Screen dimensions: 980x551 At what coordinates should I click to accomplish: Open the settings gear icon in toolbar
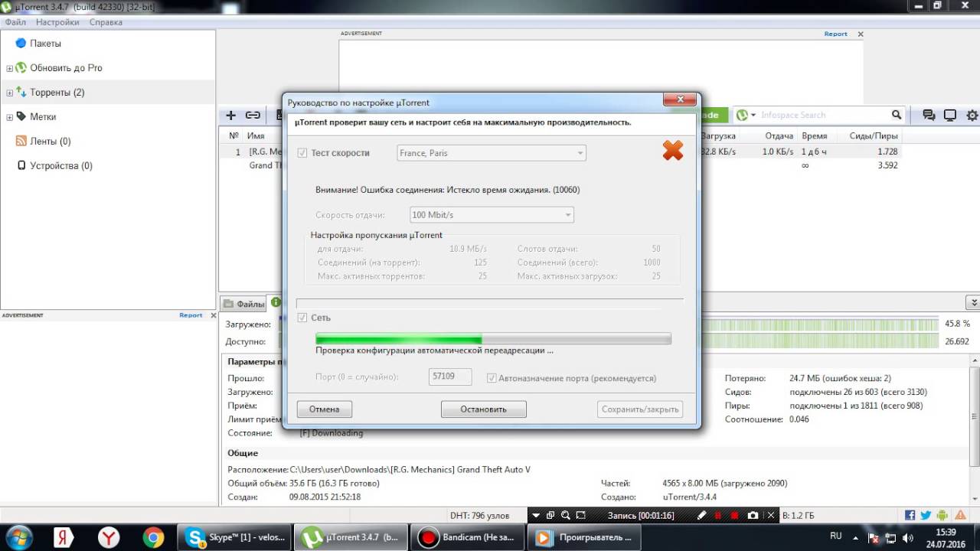point(972,116)
